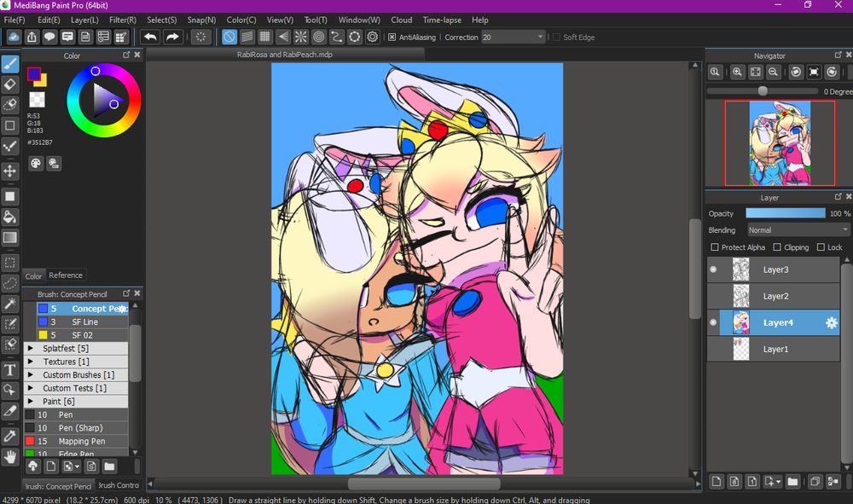The image size is (853, 504).
Task: Click the Undo arrow in toolbar
Action: click(151, 37)
